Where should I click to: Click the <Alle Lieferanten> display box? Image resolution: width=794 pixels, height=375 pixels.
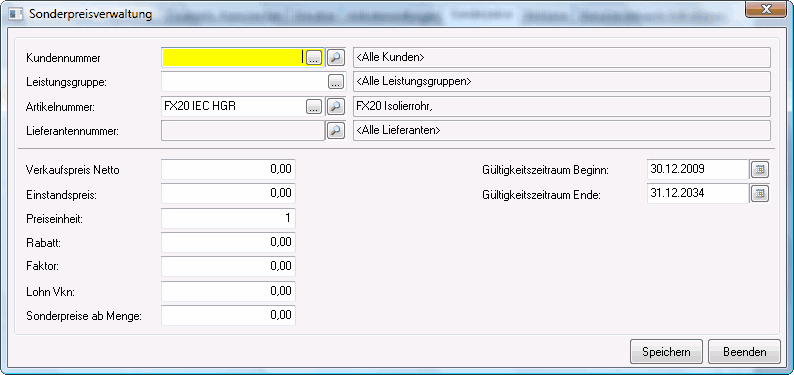click(562, 131)
